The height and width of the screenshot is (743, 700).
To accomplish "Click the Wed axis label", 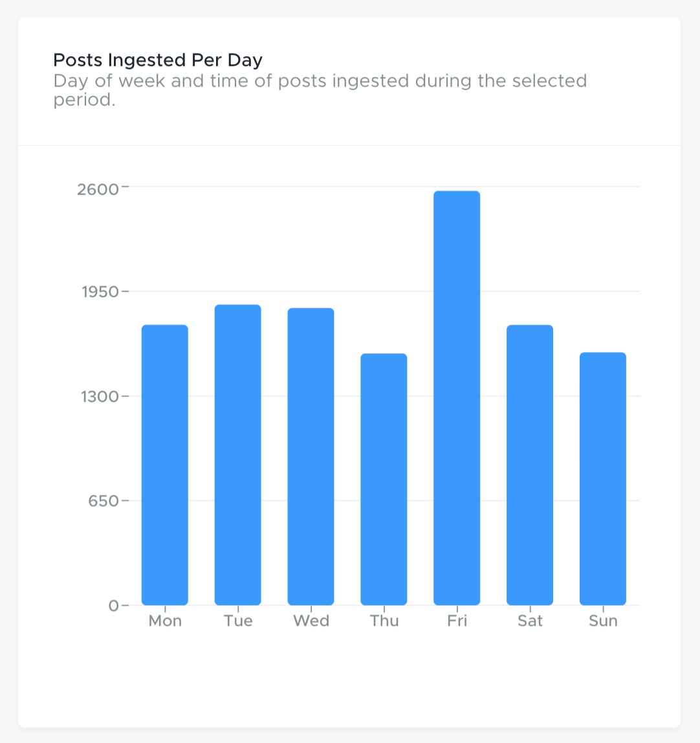I will pyautogui.click(x=311, y=621).
